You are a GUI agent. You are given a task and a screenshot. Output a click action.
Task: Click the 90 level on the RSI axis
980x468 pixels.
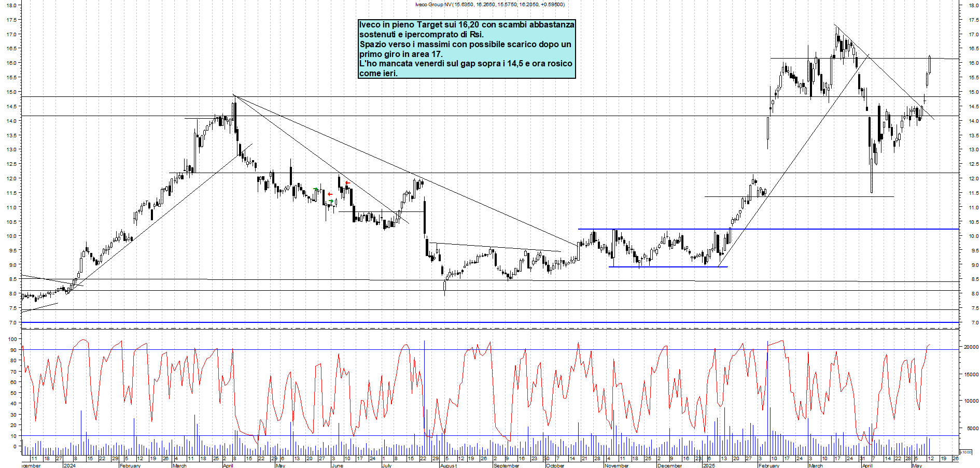(x=13, y=350)
